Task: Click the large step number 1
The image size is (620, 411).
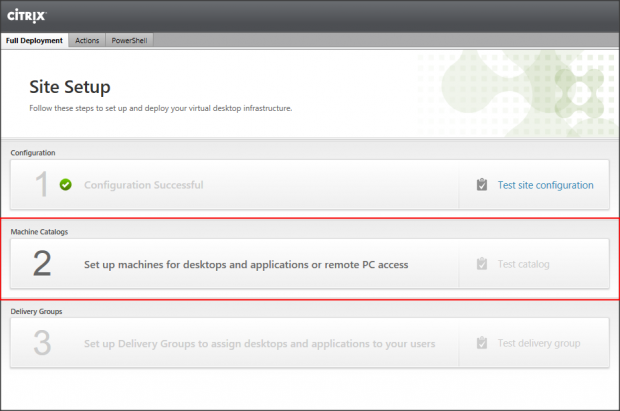Action: pyautogui.click(x=40, y=185)
